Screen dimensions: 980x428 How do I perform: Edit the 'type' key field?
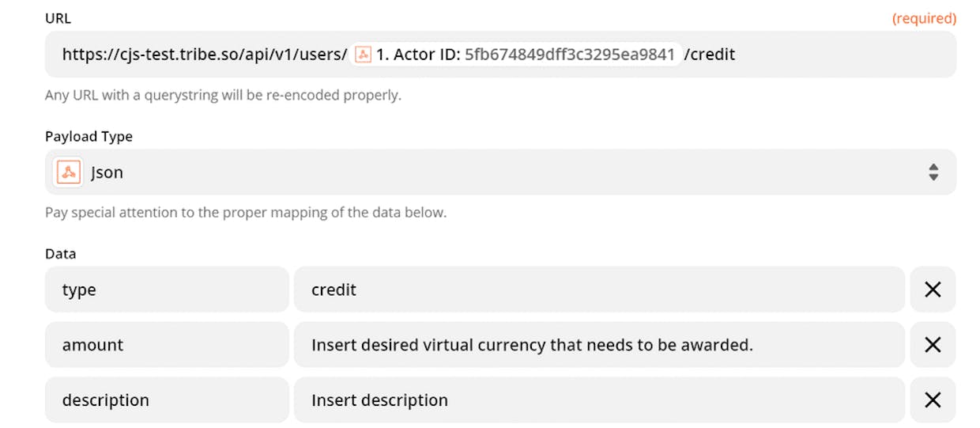click(x=167, y=290)
